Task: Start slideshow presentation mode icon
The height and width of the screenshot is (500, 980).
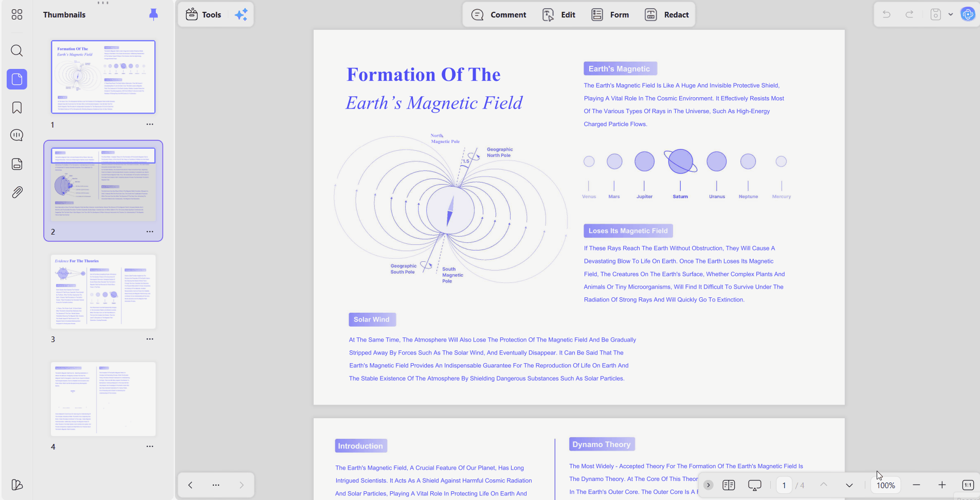Action: coord(755,485)
